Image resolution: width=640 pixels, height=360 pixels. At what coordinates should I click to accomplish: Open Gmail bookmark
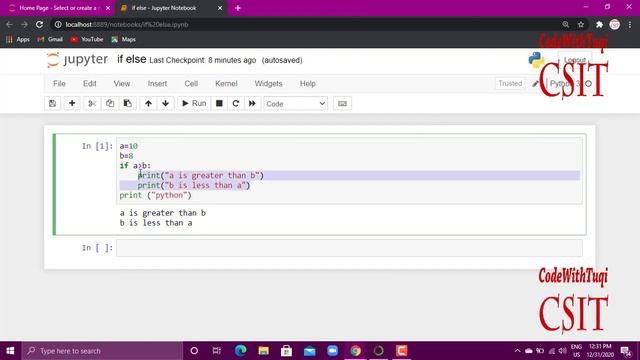point(50,40)
